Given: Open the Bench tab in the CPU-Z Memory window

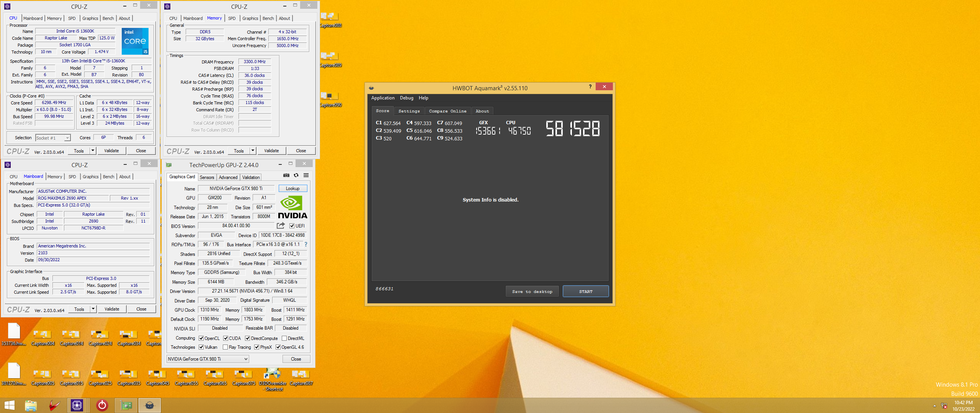Looking at the screenshot, I should pos(268,18).
